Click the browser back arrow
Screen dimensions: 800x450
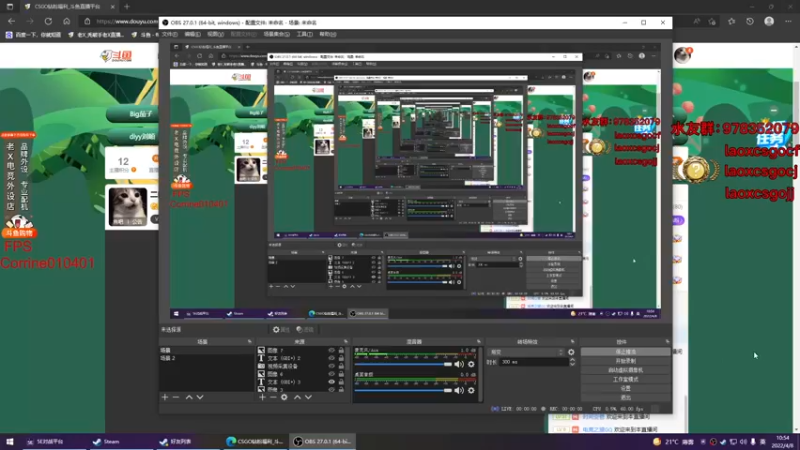11,21
